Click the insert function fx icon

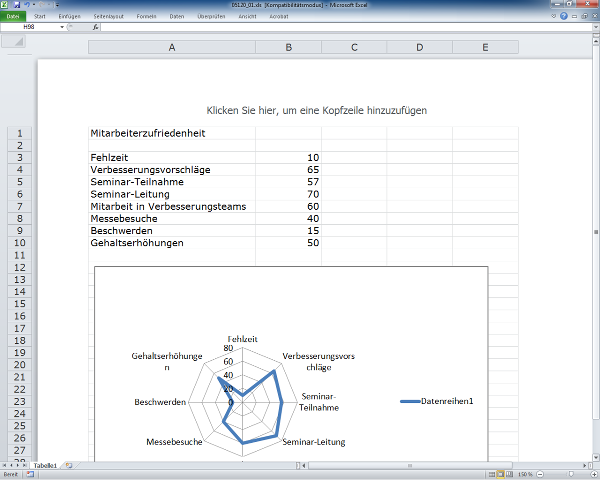(x=95, y=27)
